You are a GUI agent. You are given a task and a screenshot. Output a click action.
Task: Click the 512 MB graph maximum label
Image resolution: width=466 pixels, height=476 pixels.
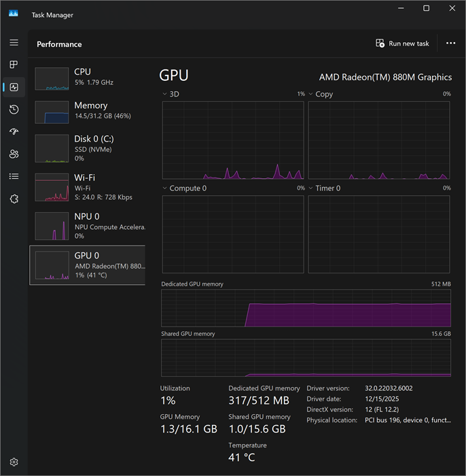[441, 284]
